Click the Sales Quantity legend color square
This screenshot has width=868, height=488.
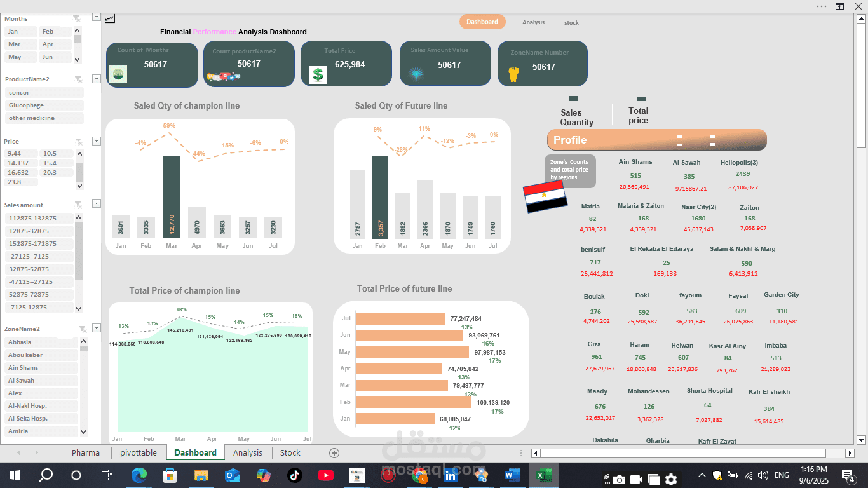[573, 98]
